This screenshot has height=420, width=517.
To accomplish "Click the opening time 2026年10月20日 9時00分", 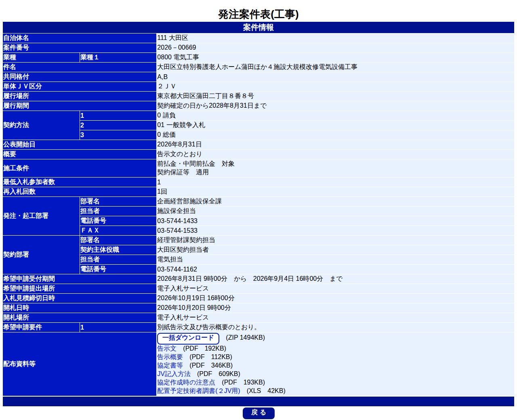I will tap(194, 308).
